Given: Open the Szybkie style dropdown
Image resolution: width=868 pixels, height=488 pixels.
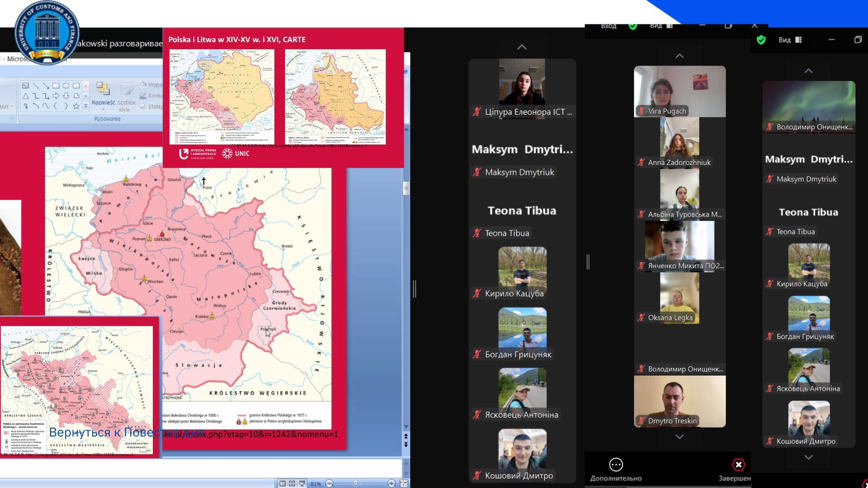Looking at the screenshot, I should pos(127,96).
